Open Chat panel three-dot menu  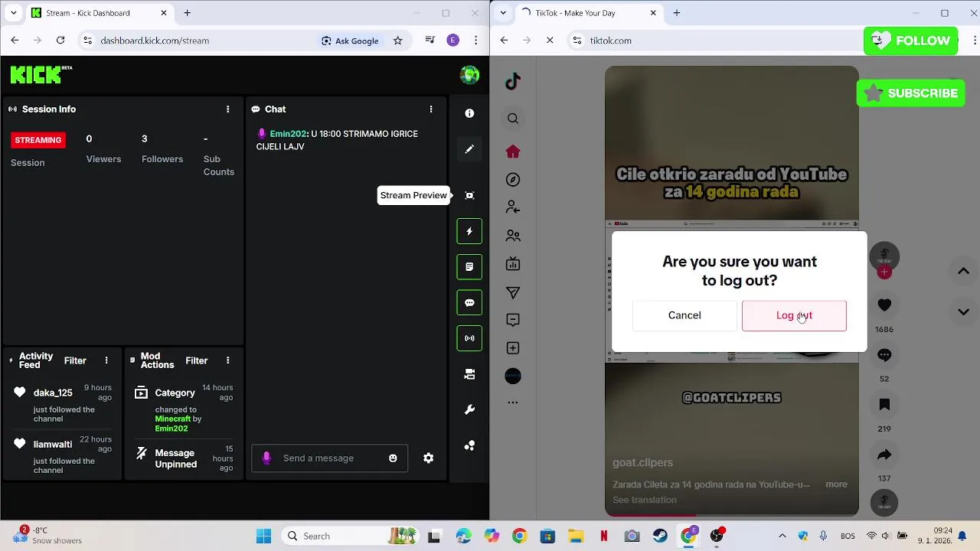pos(431,109)
